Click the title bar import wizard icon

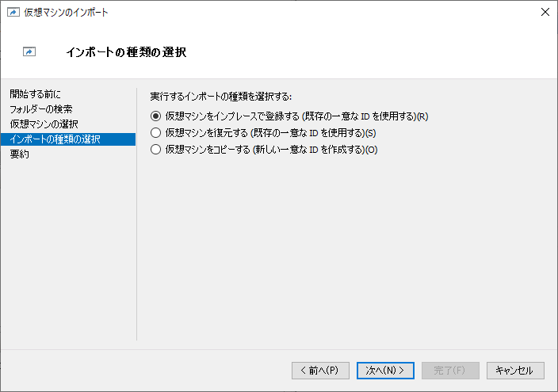[13, 13]
